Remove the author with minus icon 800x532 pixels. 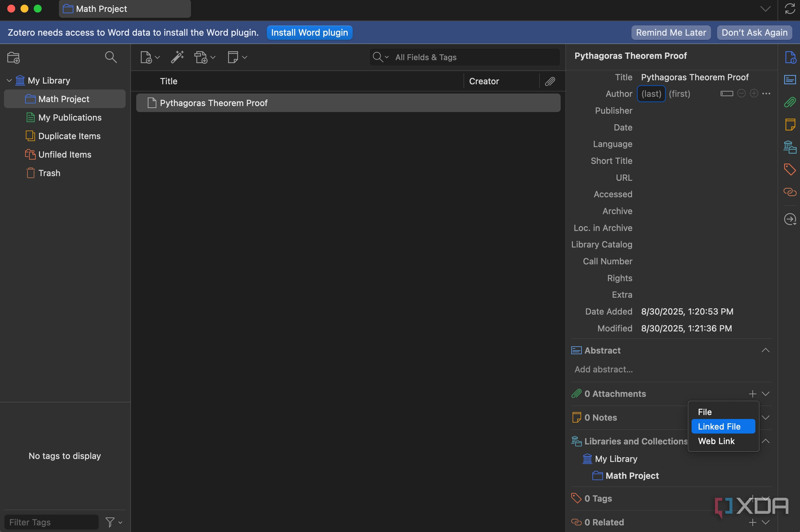741,93
